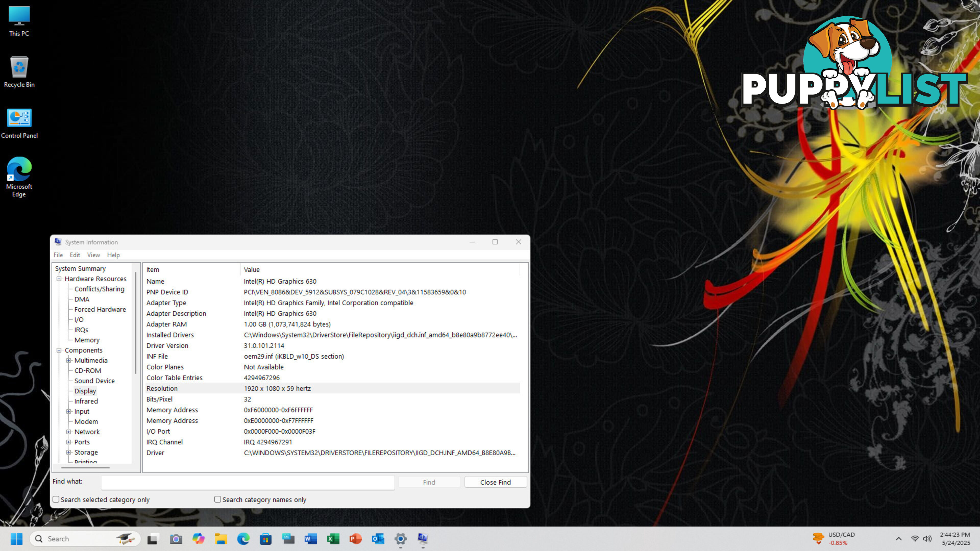Viewport: 980px width, 551px height.
Task: Enable Search category names only checkbox
Action: point(218,499)
